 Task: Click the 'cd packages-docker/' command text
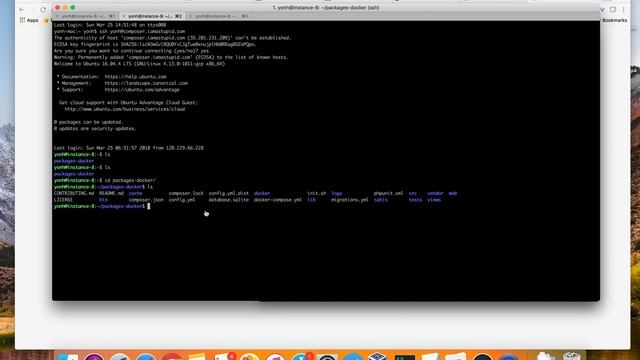pyautogui.click(x=130, y=180)
